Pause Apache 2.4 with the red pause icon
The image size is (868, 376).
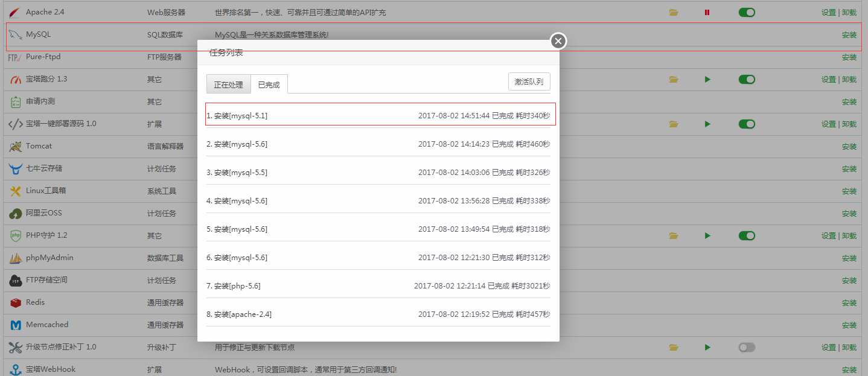(x=707, y=13)
